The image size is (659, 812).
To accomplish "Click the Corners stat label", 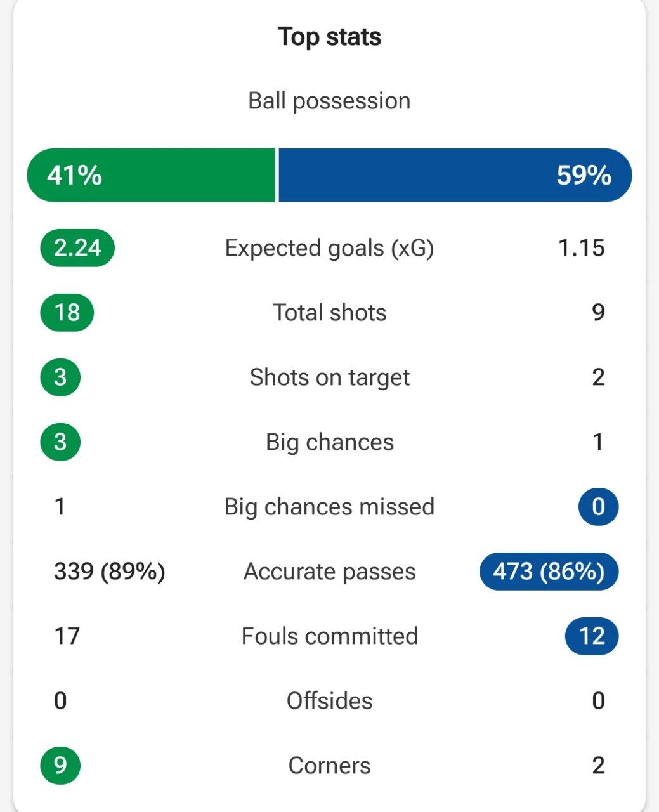I will 329,766.
